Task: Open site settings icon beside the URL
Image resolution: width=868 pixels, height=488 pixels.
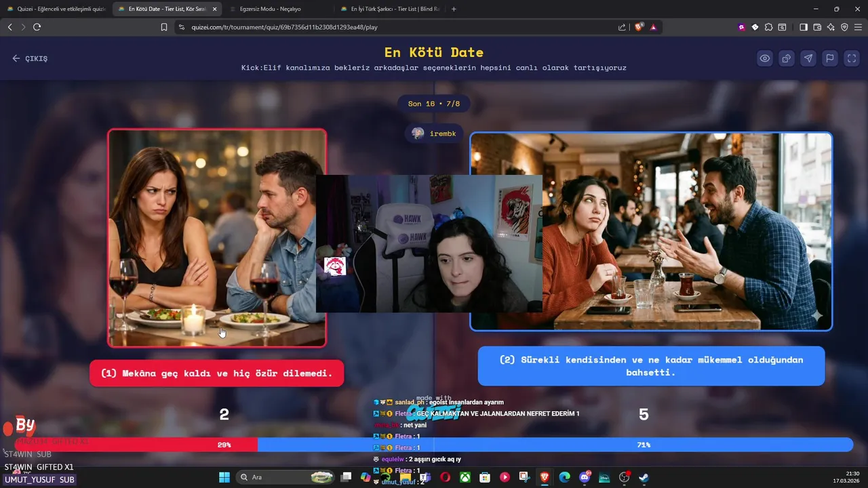Action: (181, 27)
